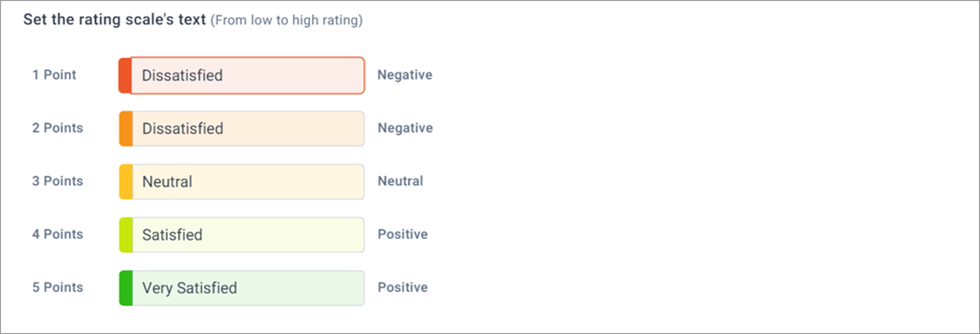Image resolution: width=980 pixels, height=334 pixels.
Task: Select the Neutral rating text field
Action: pyautogui.click(x=247, y=182)
